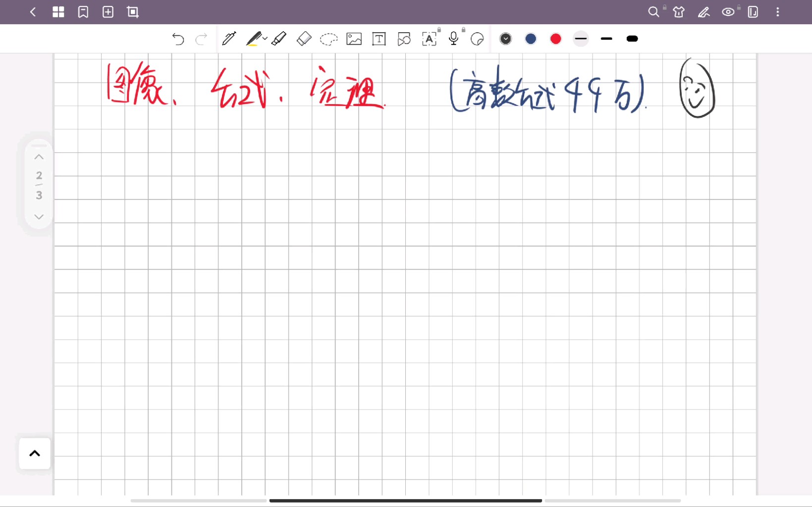Insert an image

(354, 39)
